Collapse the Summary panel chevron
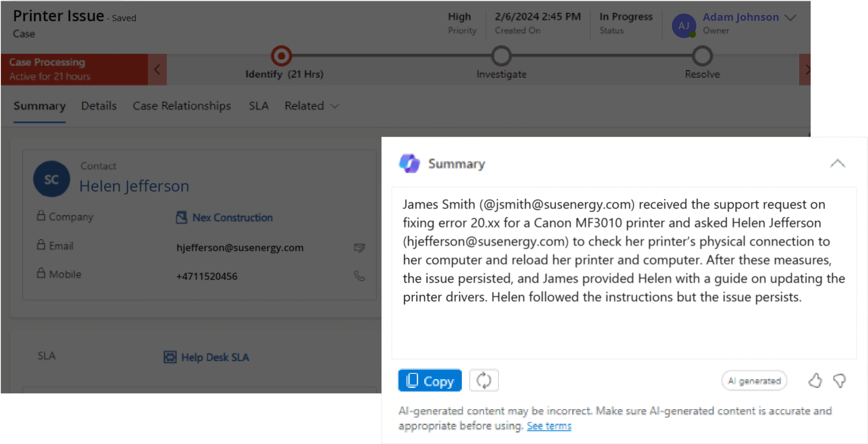This screenshot has width=868, height=444. [838, 163]
